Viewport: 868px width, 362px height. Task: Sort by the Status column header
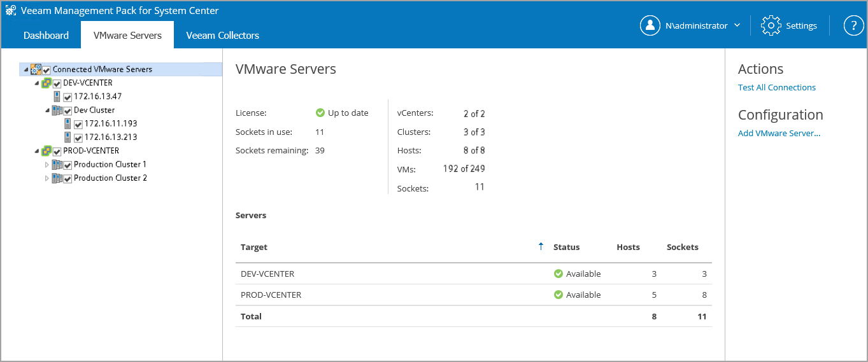(566, 247)
